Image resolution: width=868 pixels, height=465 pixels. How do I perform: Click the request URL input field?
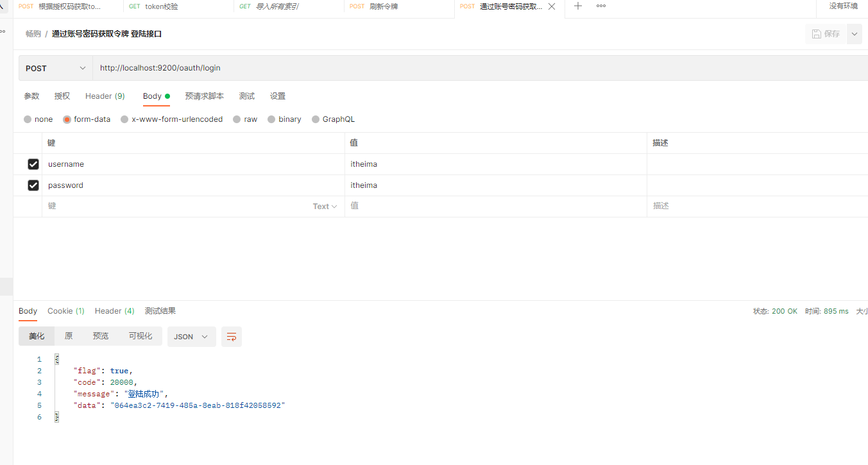coord(449,68)
